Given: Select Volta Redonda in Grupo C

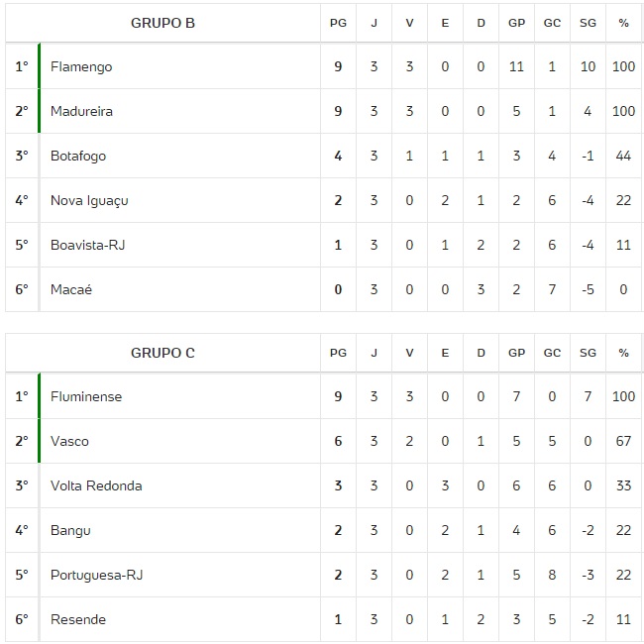Looking at the screenshot, I should 96,485.
